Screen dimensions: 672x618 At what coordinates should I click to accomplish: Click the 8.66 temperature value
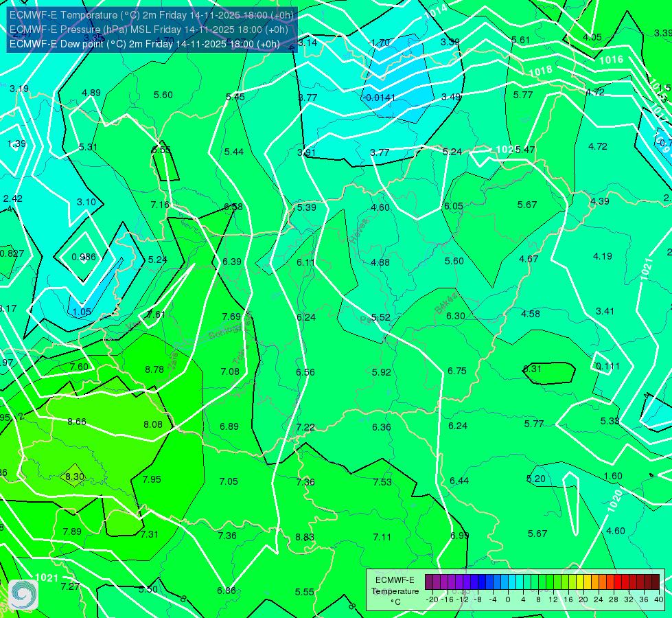tap(77, 422)
